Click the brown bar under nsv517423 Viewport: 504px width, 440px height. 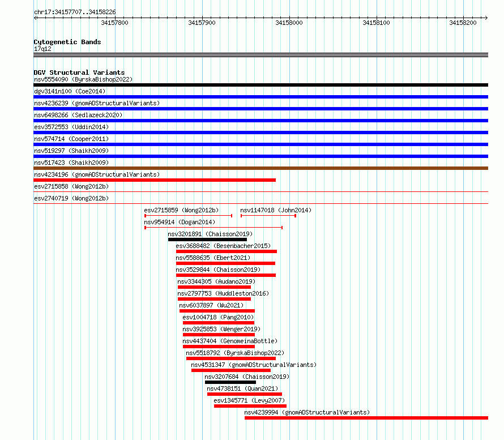[260, 168]
